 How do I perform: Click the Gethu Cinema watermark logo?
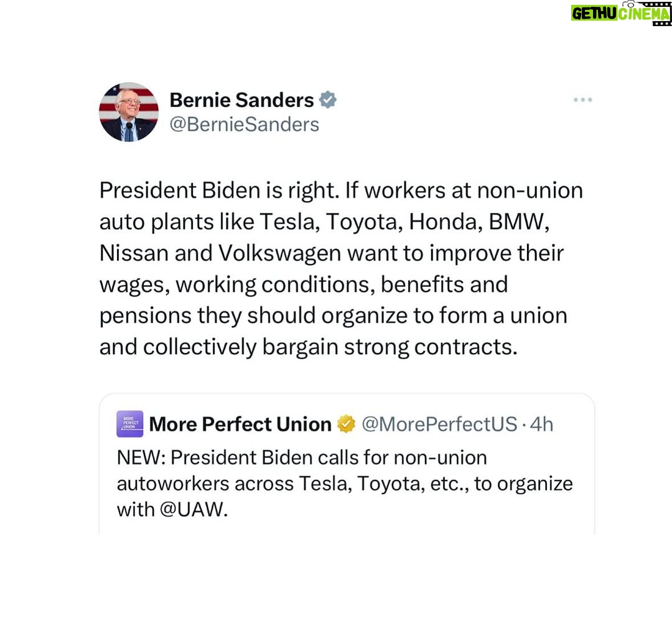pos(621,13)
